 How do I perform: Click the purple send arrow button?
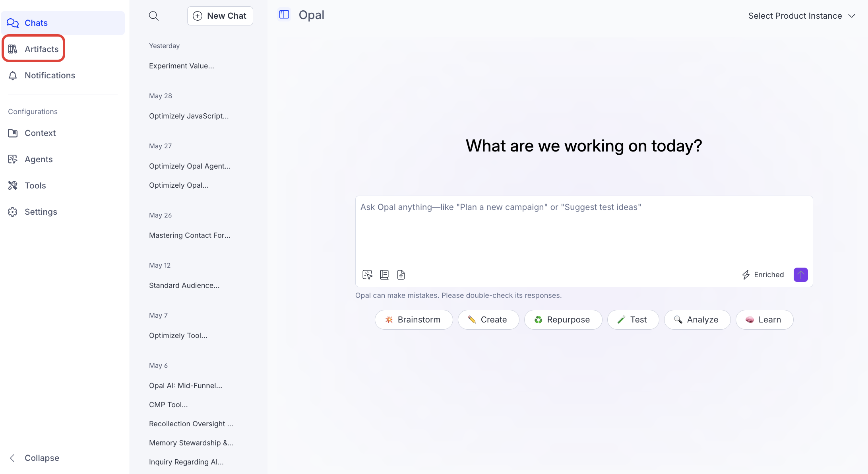(801, 275)
